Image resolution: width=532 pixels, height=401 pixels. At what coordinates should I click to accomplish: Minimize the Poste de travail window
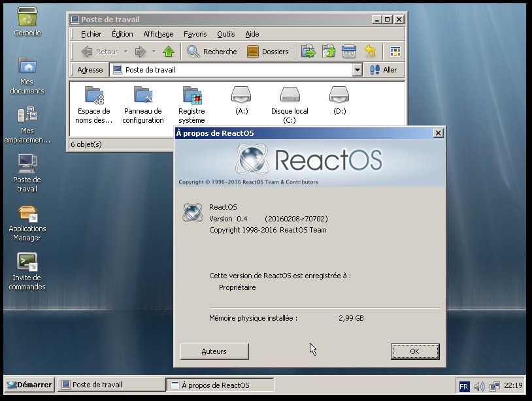(376, 20)
